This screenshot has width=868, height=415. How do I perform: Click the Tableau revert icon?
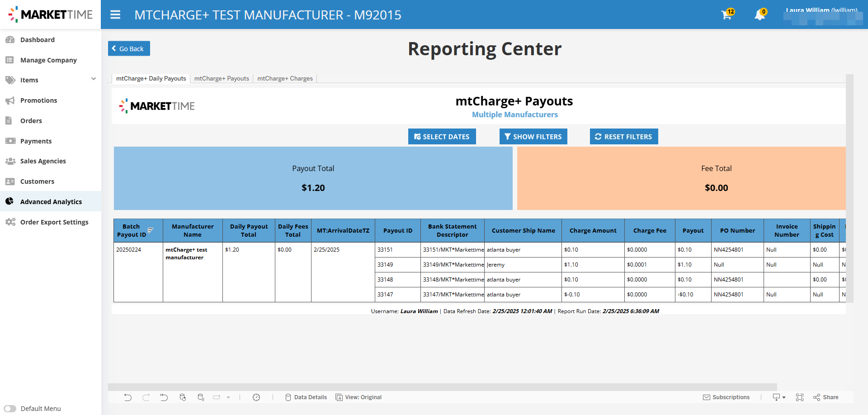click(x=164, y=397)
